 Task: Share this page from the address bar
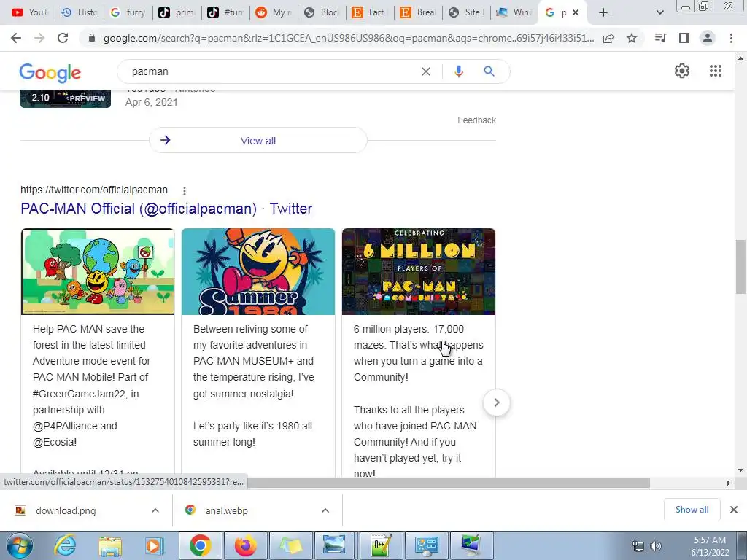(608, 38)
